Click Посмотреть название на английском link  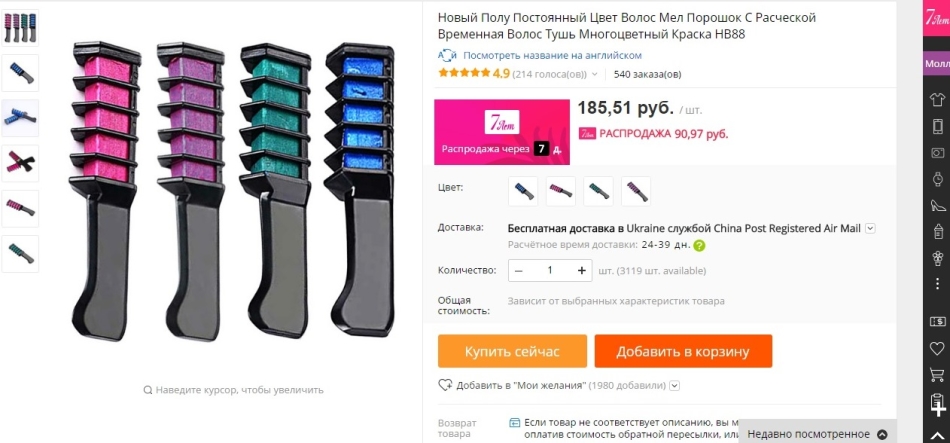coord(552,55)
